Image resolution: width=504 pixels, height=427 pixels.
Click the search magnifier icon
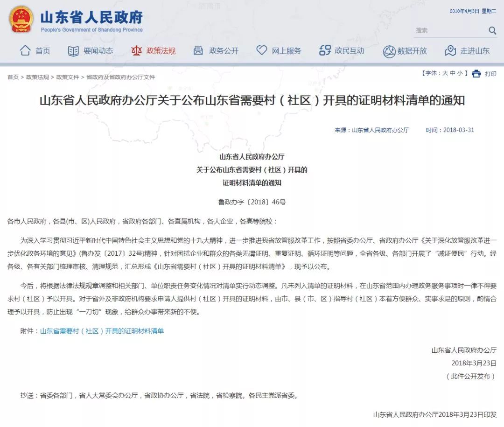[492, 30]
